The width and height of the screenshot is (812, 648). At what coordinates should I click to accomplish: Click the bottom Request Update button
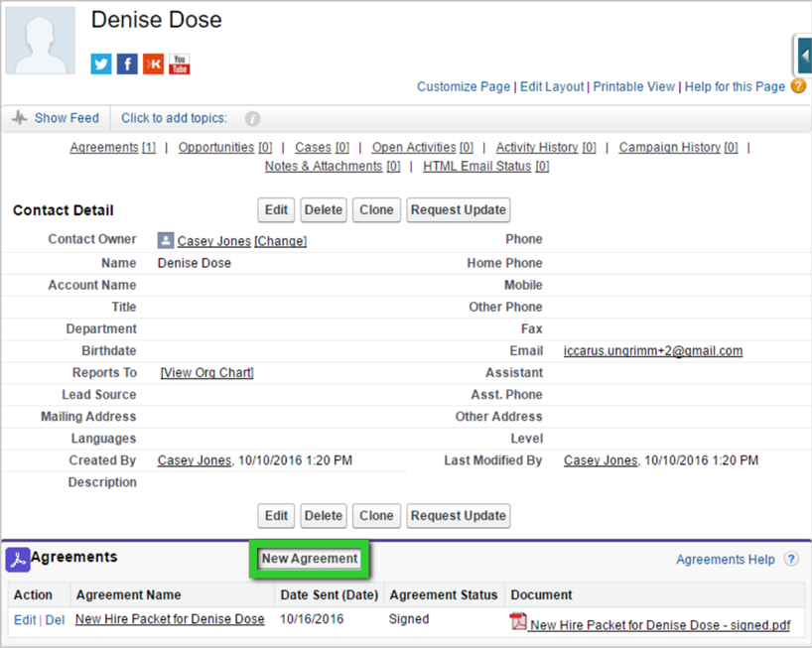(458, 516)
